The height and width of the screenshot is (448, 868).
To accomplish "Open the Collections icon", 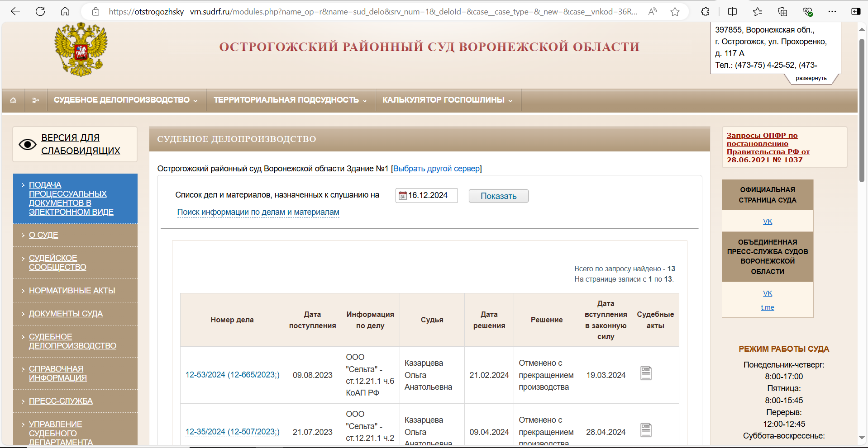I will [782, 12].
